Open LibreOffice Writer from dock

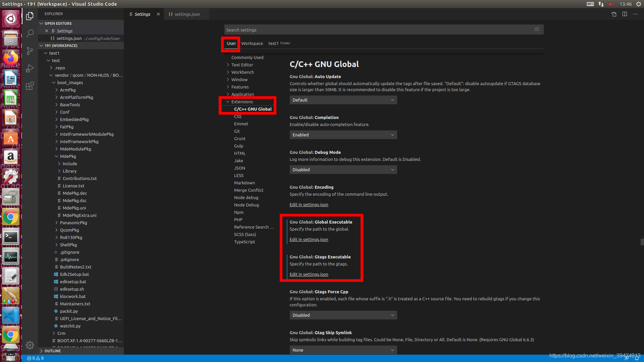pyautogui.click(x=11, y=78)
